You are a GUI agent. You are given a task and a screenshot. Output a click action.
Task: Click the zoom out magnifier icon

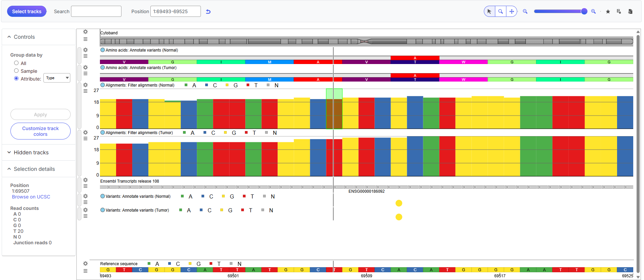click(x=525, y=11)
